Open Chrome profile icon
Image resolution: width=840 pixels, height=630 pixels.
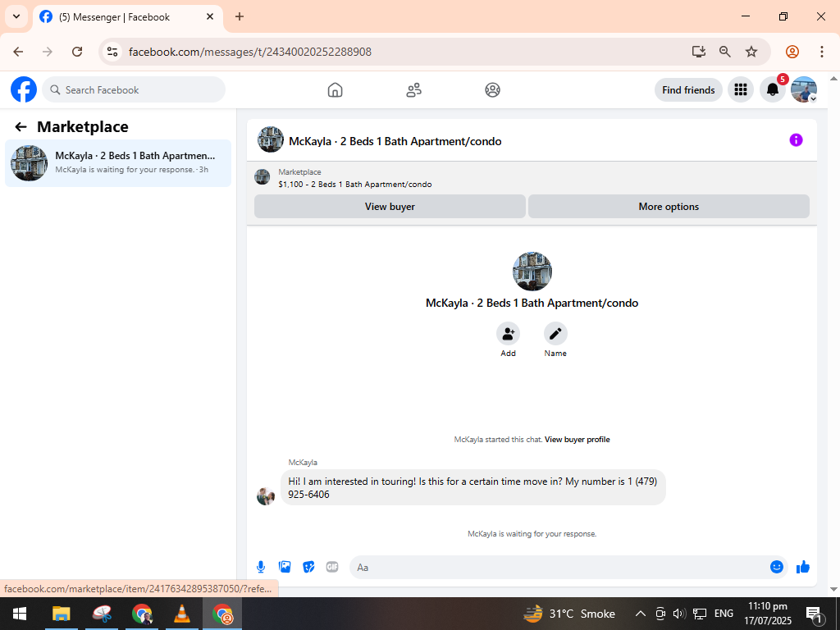click(792, 52)
